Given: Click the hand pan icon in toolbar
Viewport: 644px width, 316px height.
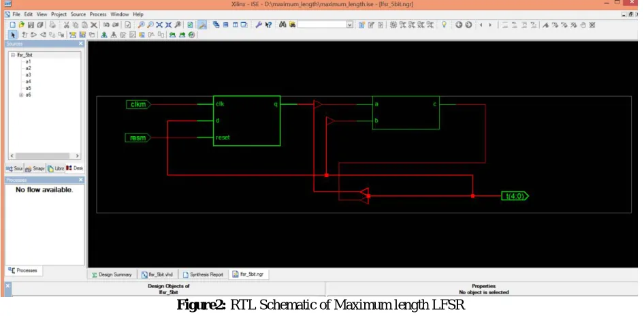Looking at the screenshot, I should click(583, 25).
